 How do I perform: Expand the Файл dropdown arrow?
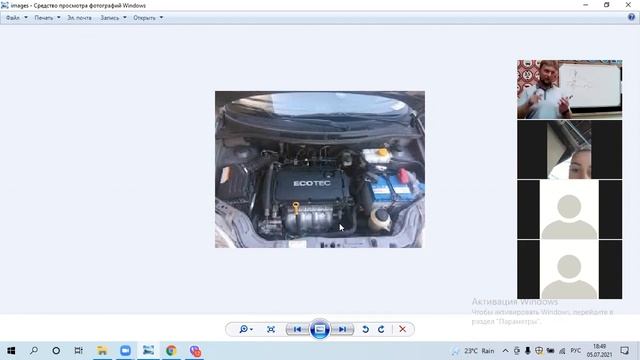point(26,18)
